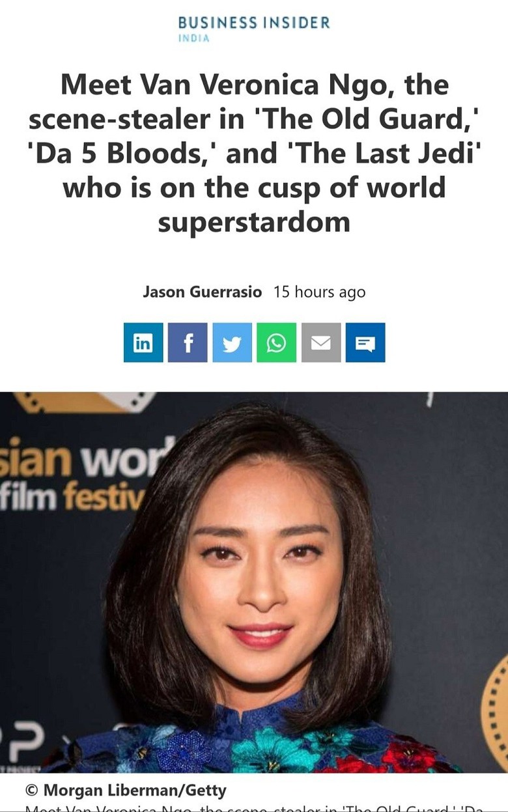
Task: Click the floral blue dress in photo
Action: tap(254, 739)
